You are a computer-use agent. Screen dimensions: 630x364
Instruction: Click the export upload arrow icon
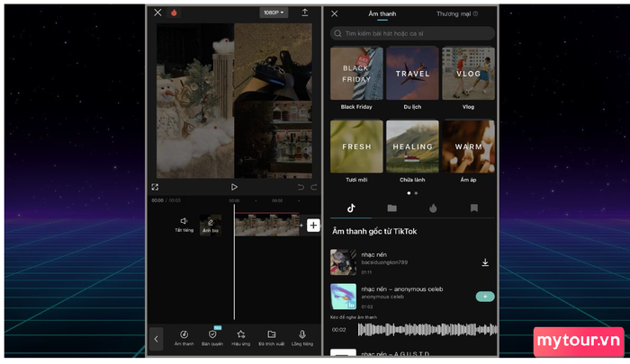305,13
